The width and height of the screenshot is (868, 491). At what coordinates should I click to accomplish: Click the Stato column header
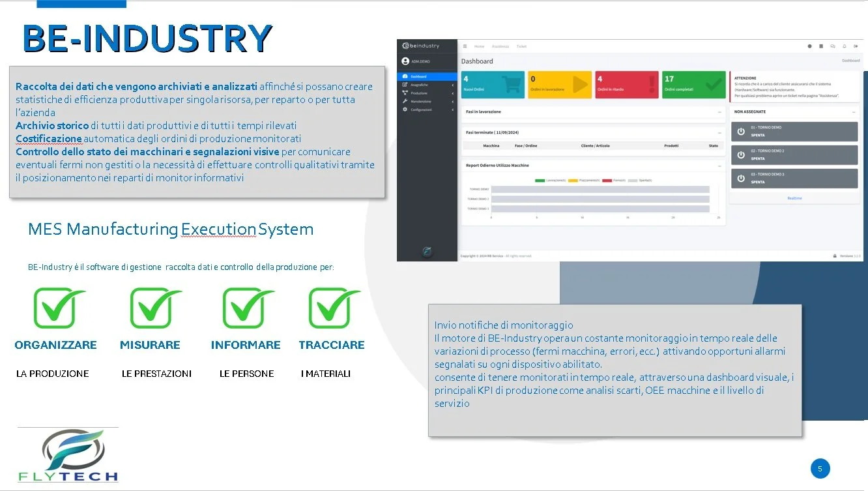pyautogui.click(x=714, y=145)
